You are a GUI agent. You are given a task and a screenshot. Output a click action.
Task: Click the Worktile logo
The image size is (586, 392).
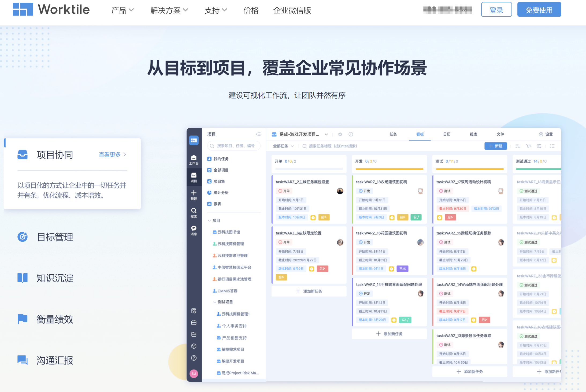click(51, 9)
